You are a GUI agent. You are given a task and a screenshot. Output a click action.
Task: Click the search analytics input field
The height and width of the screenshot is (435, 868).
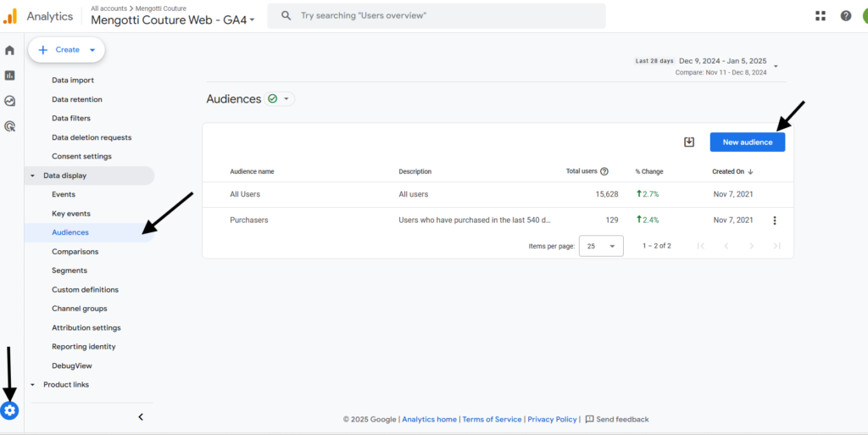click(x=437, y=16)
